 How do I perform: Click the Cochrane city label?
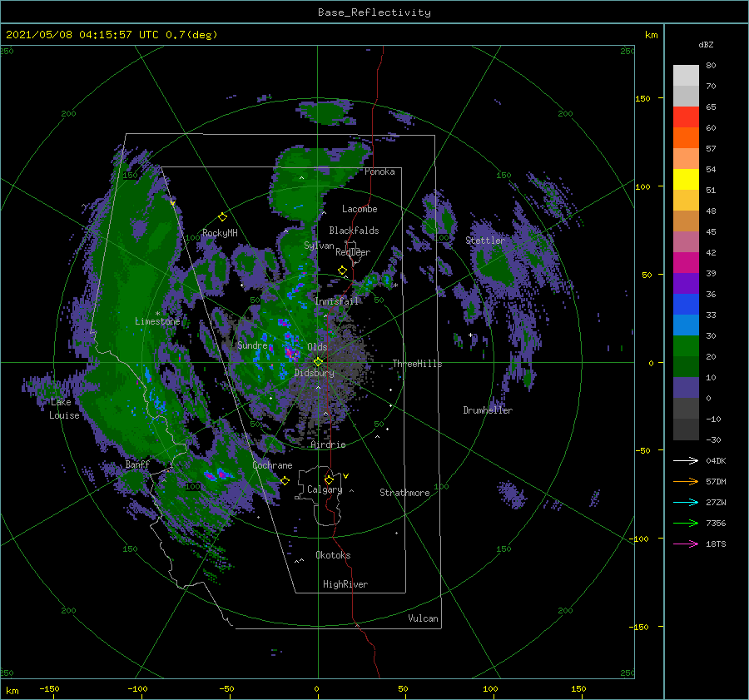click(272, 465)
